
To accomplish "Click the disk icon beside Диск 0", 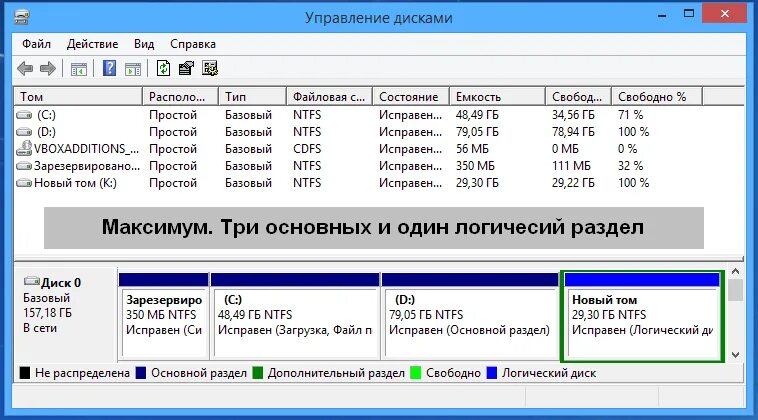I will (x=31, y=281).
